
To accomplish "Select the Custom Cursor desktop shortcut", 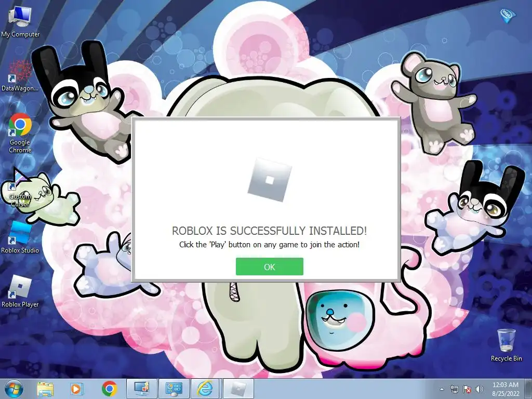I will [x=20, y=188].
